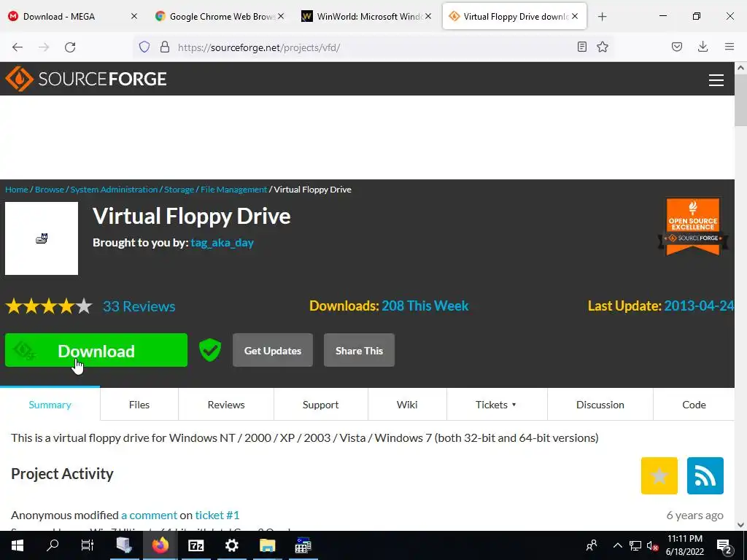Expand the Tickets dropdown tab
747x560 pixels.
497,404
